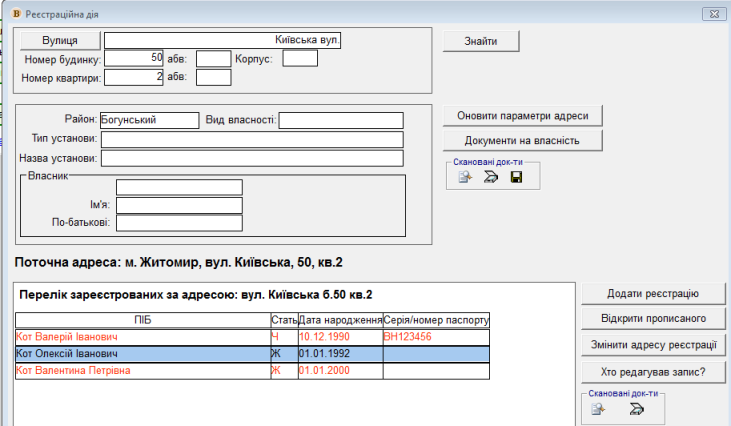Focus the Корпус text field
This screenshot has width=731, height=426.
(300, 58)
